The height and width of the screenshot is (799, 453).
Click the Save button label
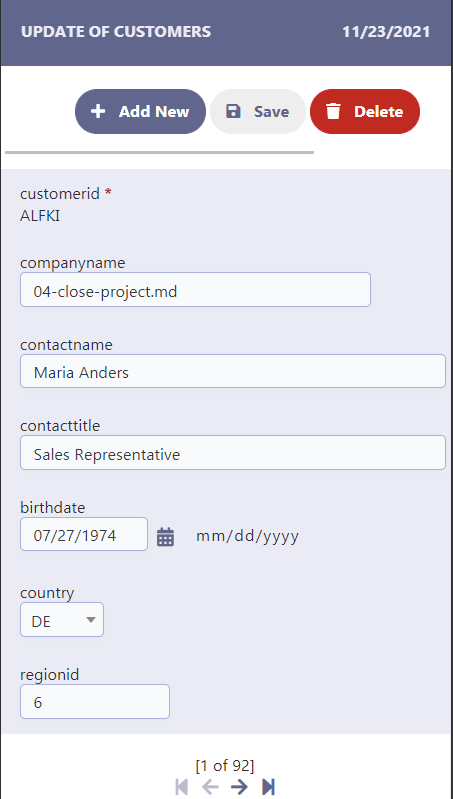(x=272, y=112)
